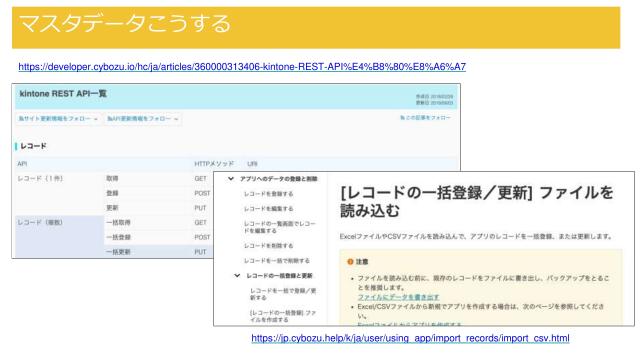The width and height of the screenshot is (640, 360).
Task: Open the サイト更新情報をフォロー dropdown
Action: coord(58,118)
